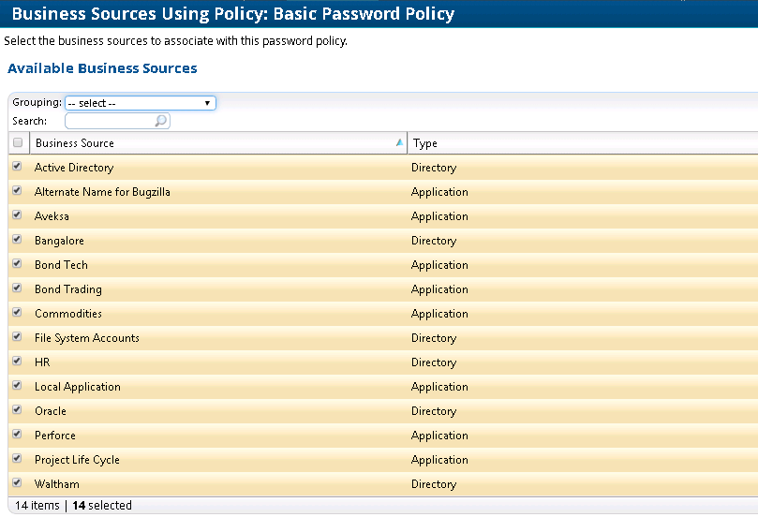758x532 pixels.
Task: Uncheck the Aveksa row checkbox
Action: 17,215
